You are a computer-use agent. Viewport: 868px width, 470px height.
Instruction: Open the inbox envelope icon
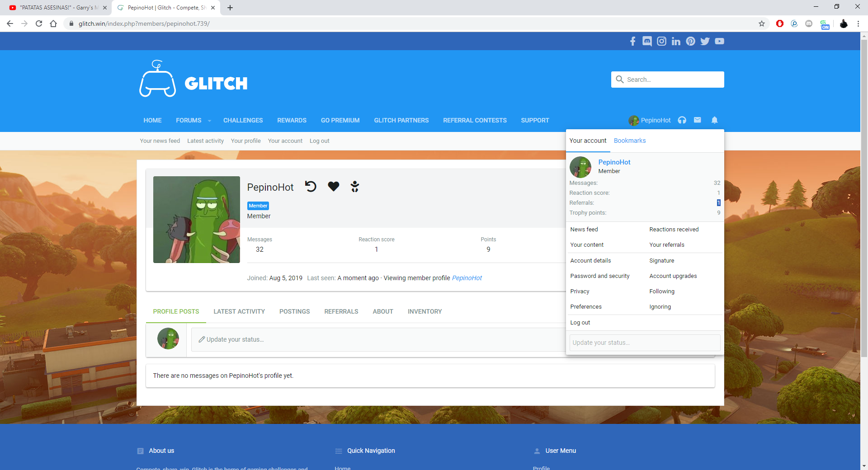click(x=698, y=120)
